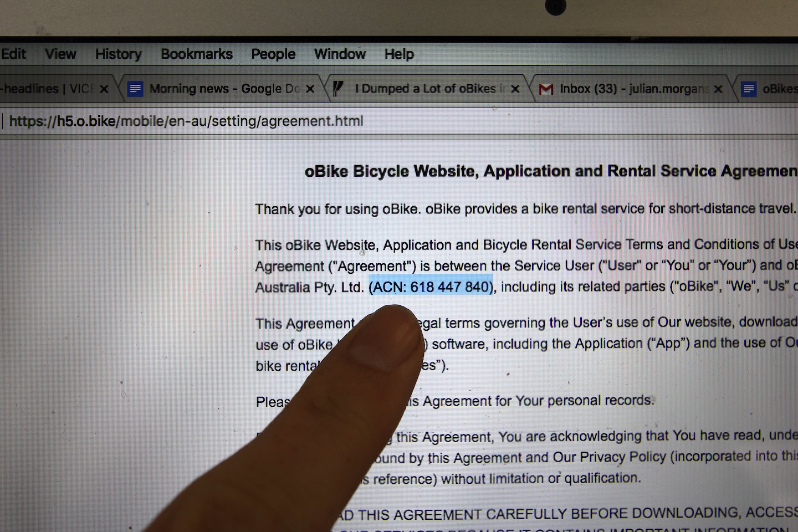Image resolution: width=798 pixels, height=532 pixels.
Task: Click 'THIS AGREEMENT CAREFULLY BEFORE DOWNLOADING' line
Action: coord(546,513)
